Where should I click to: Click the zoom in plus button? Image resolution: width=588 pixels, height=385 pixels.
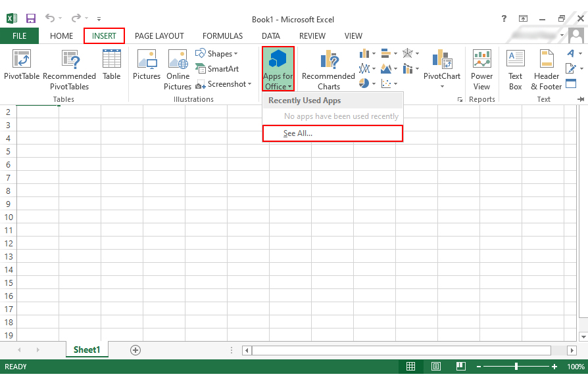click(554, 367)
